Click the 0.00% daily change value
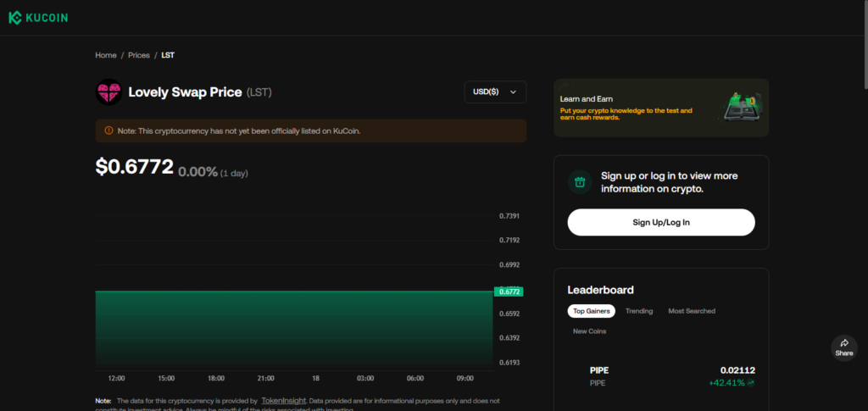Viewport: 868px width, 411px height. (198, 172)
